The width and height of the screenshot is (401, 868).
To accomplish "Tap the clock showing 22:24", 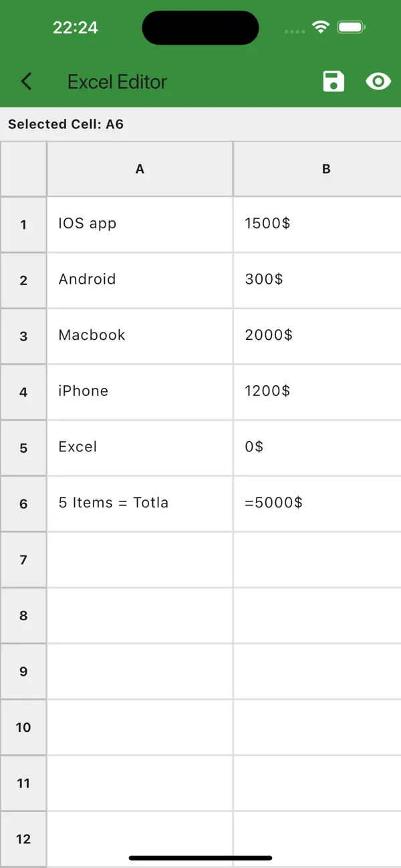I will coord(76,27).
